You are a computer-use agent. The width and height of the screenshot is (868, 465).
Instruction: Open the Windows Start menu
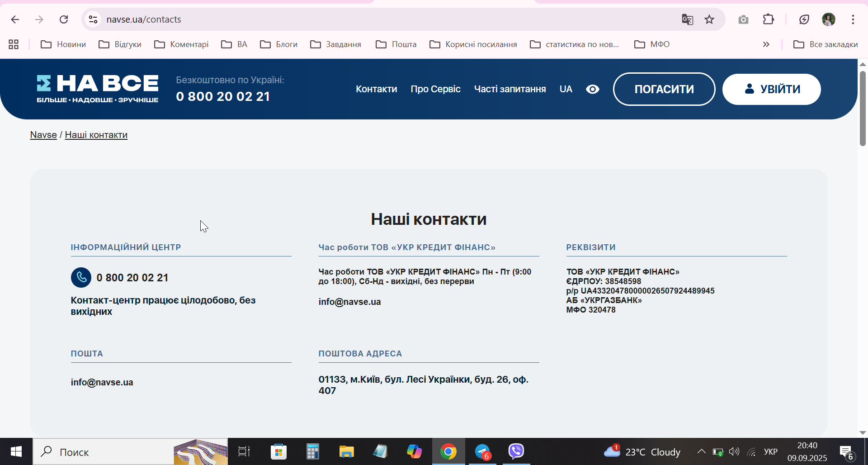(x=16, y=451)
